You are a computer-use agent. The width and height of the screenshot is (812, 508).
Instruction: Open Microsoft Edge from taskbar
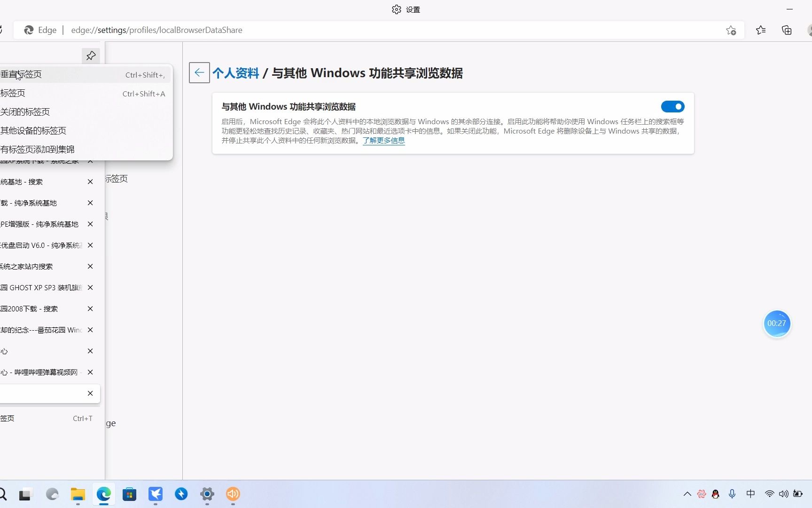103,494
